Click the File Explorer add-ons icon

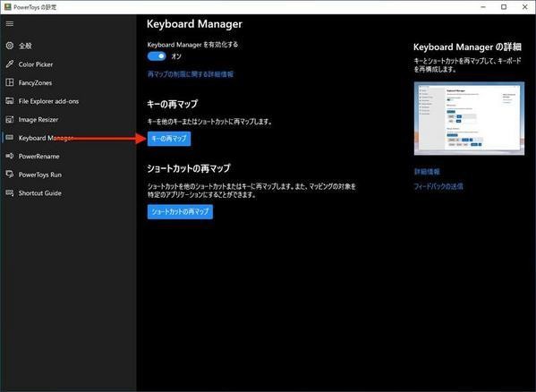[10, 101]
